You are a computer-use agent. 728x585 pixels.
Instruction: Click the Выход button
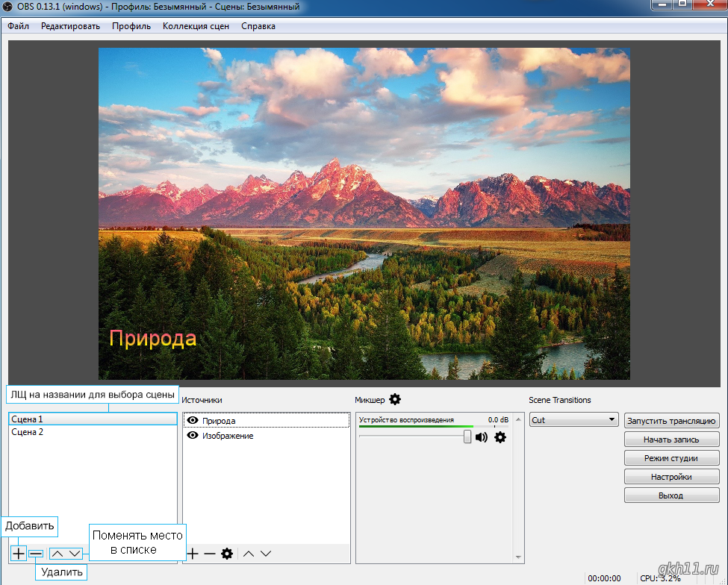pos(671,495)
